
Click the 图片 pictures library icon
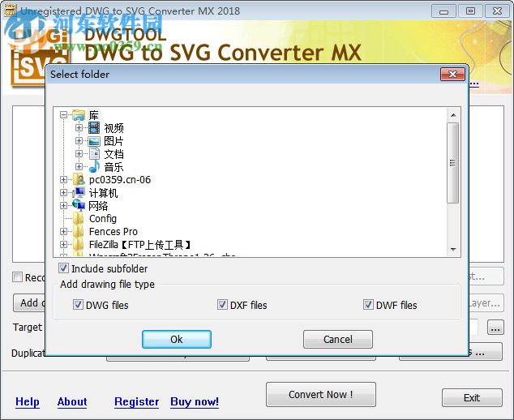click(x=94, y=141)
